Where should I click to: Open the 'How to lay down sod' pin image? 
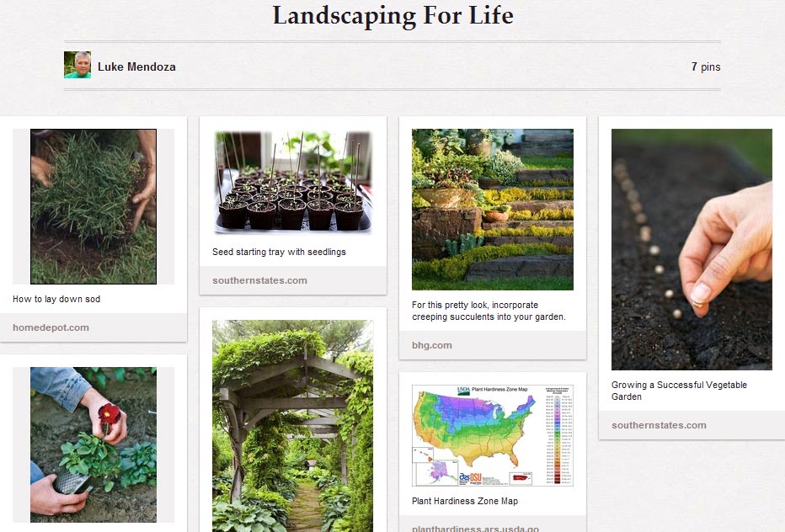(93, 205)
